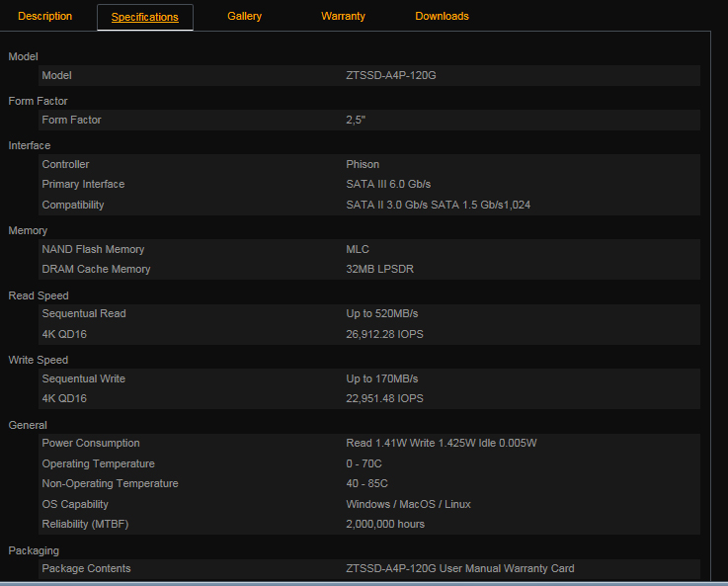This screenshot has height=586, width=728.
Task: Click 22,951.48 IOPS write value
Action: click(x=384, y=398)
